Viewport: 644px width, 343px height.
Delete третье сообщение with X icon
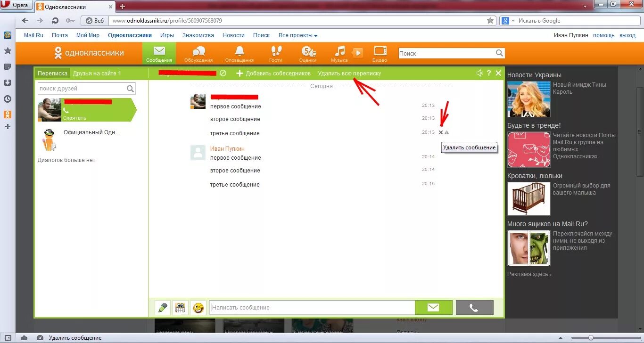[x=441, y=132]
